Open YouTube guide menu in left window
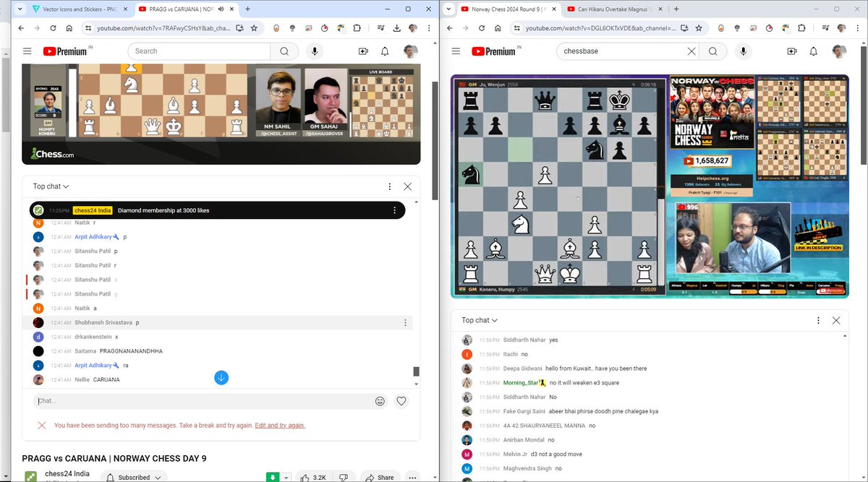 pos(27,51)
